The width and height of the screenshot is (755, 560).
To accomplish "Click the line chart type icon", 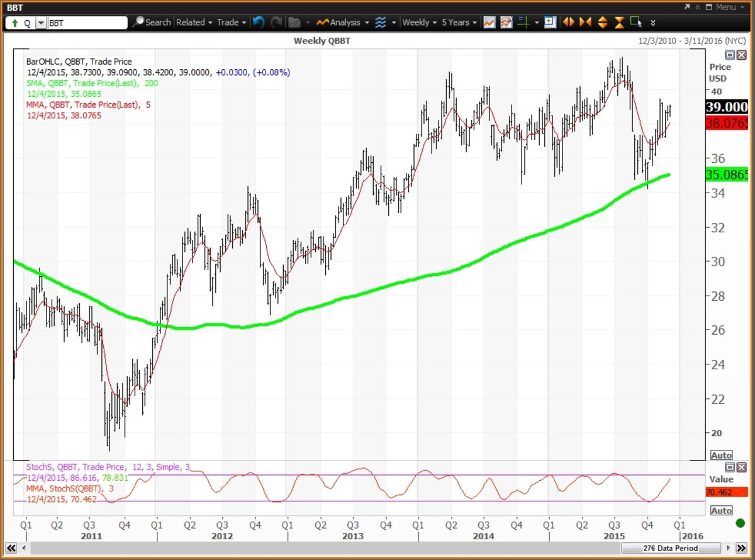I will pos(489,22).
